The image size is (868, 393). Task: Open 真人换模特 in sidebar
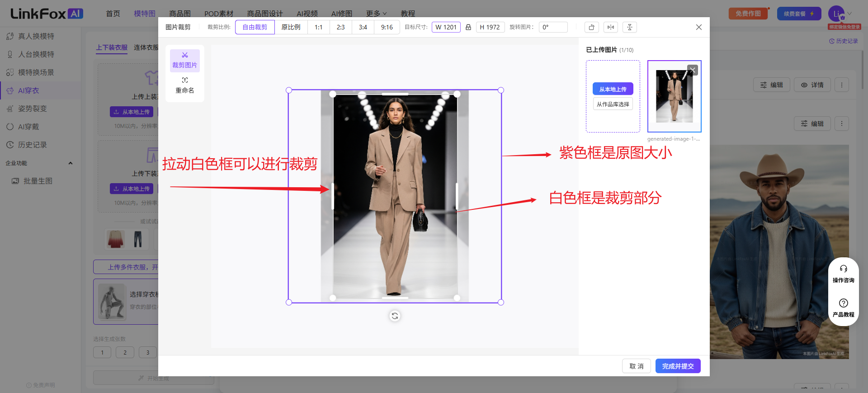(x=36, y=36)
